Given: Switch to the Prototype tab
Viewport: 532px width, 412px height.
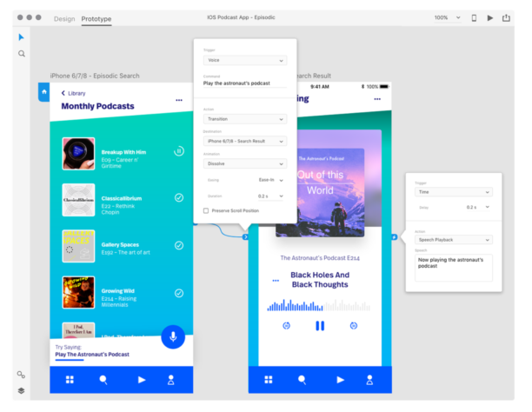Looking at the screenshot, I should 96,19.
